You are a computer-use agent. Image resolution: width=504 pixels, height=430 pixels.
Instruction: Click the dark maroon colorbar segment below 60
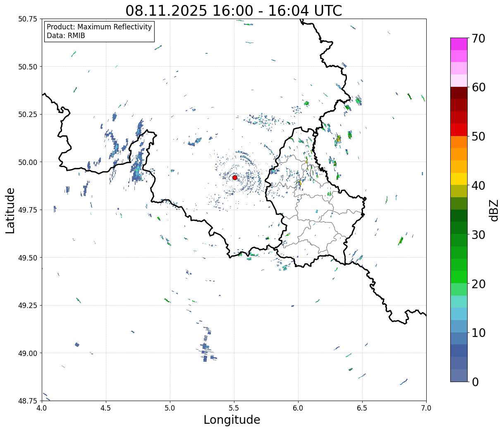click(x=459, y=93)
